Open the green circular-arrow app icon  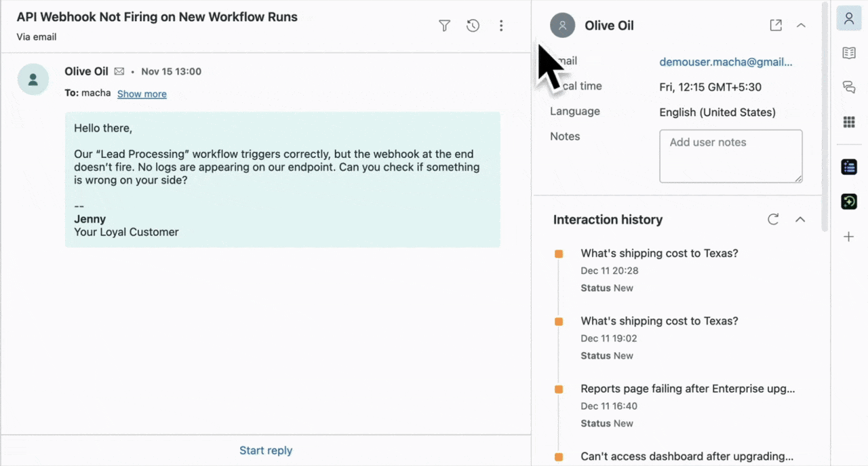tap(848, 201)
